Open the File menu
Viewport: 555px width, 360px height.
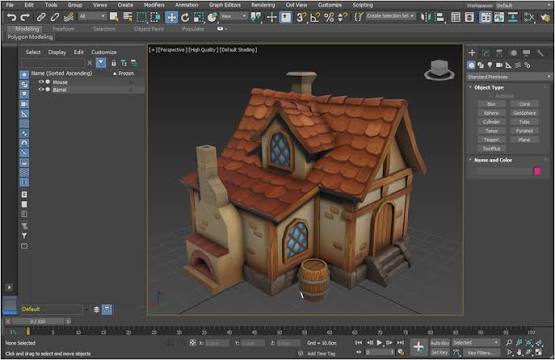coord(10,5)
